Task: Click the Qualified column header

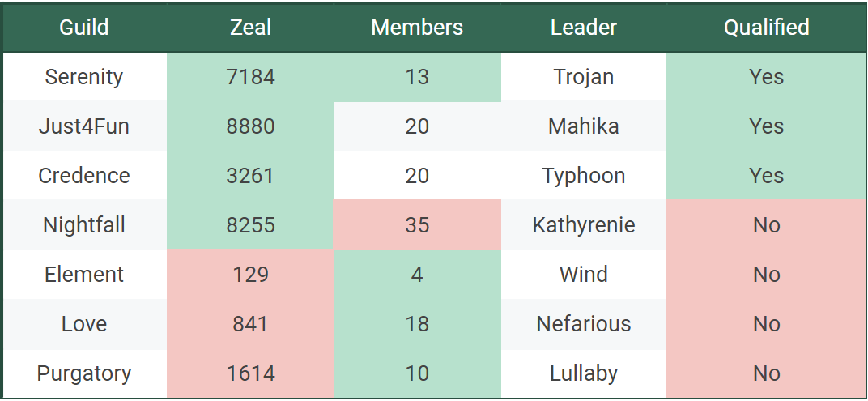Action: 766,28
